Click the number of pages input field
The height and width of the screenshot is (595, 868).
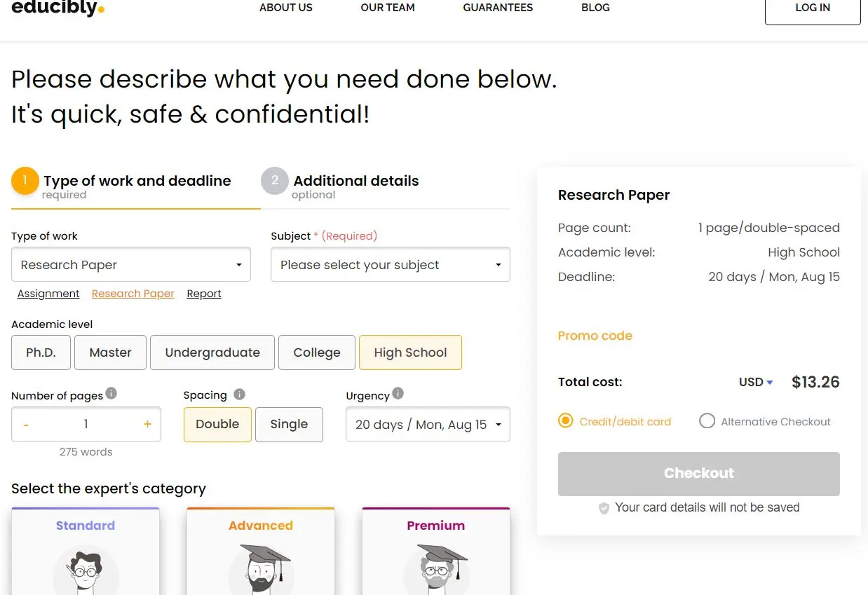[x=86, y=424]
